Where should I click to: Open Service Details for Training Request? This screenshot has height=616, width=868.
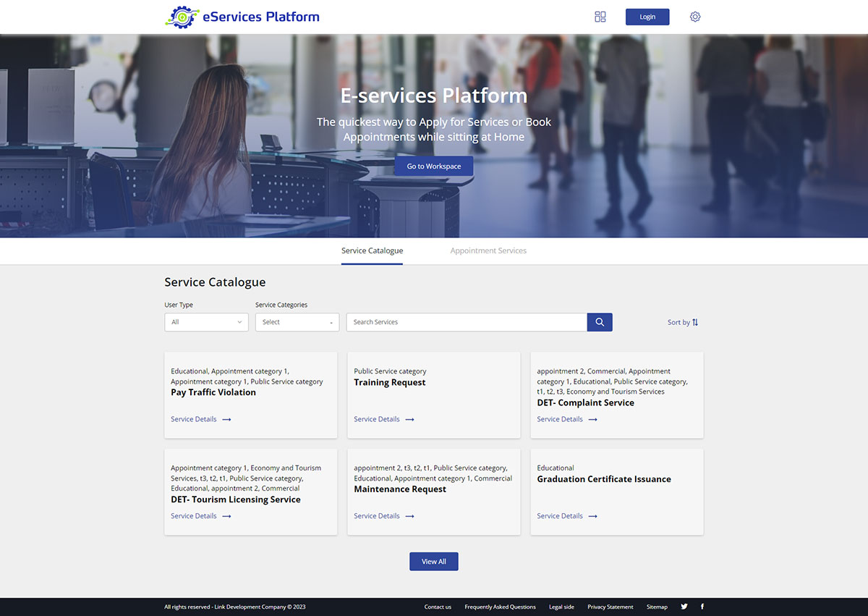click(x=376, y=419)
